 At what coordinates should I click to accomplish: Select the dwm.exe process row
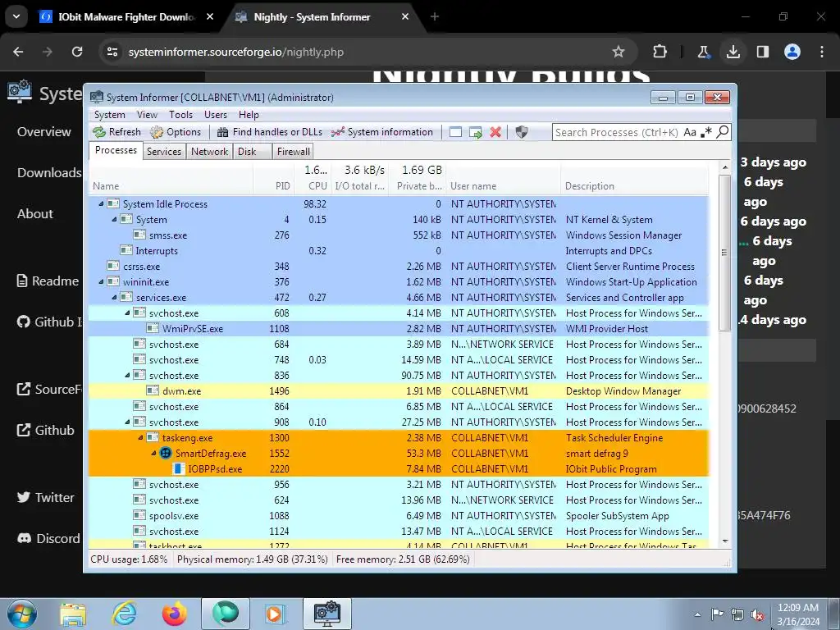tap(399, 391)
